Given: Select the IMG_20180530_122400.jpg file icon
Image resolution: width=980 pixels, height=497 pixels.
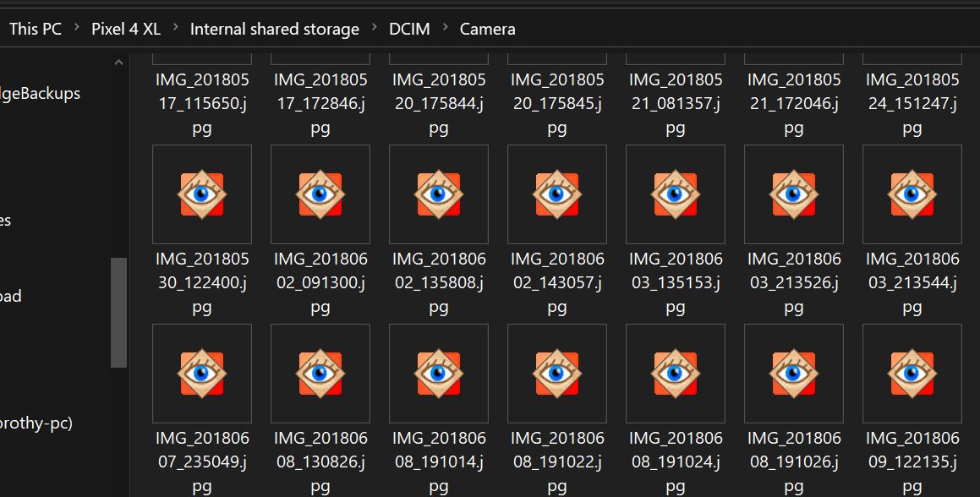Looking at the screenshot, I should click(x=202, y=194).
